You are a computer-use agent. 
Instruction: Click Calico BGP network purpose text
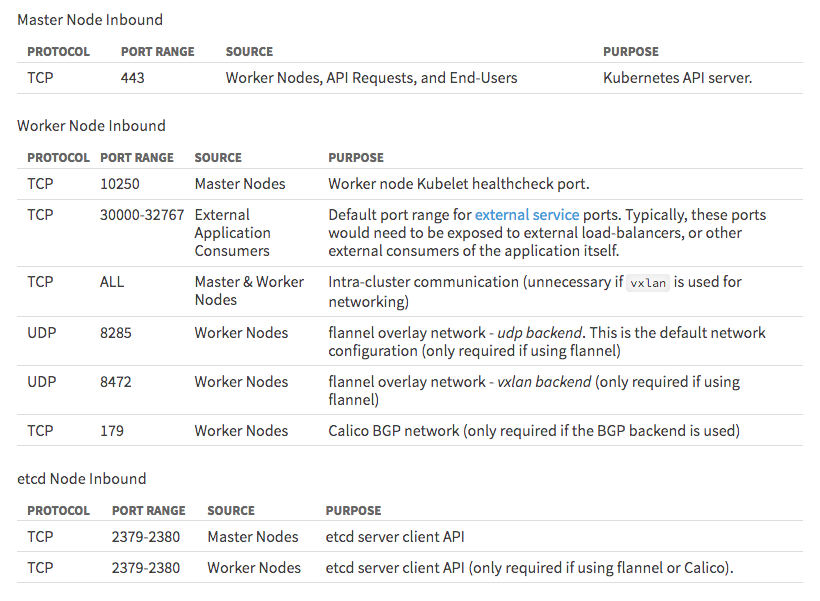[534, 431]
